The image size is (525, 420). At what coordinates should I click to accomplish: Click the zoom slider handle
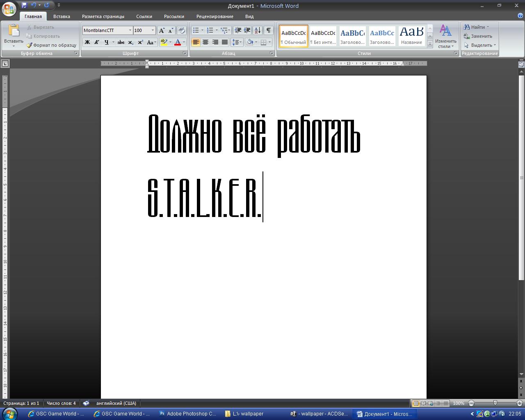[x=495, y=403]
